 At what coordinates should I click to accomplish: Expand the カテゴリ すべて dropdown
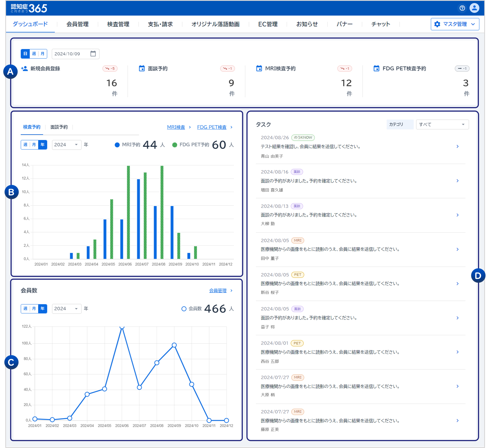pos(442,124)
